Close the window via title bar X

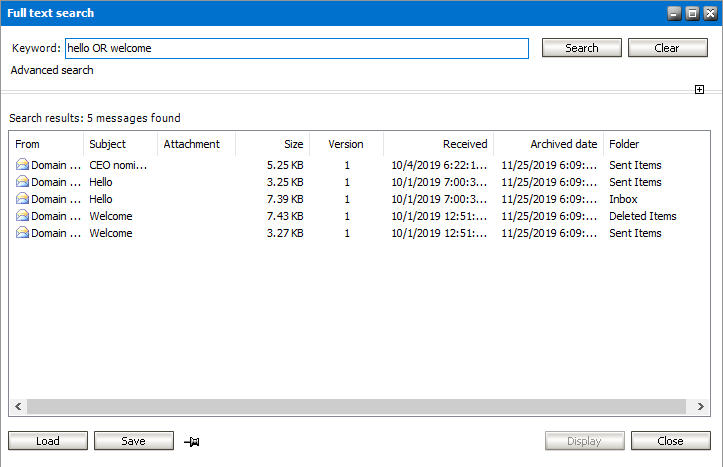(x=711, y=13)
